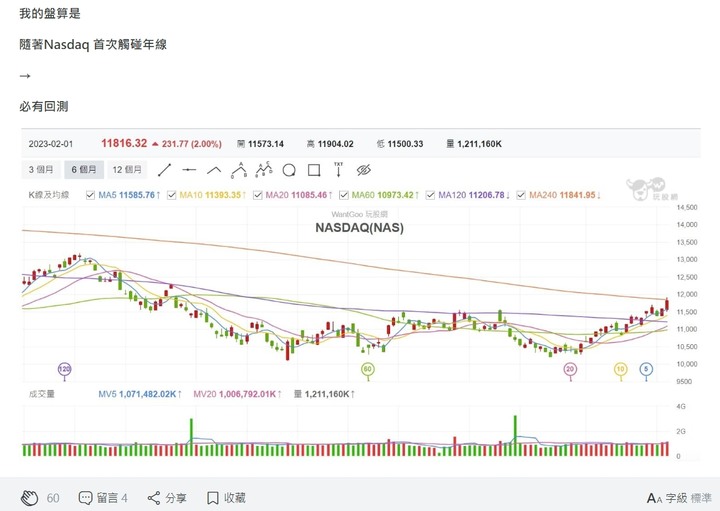Click the 分享 share label
This screenshot has width=720, height=511.
[176, 498]
